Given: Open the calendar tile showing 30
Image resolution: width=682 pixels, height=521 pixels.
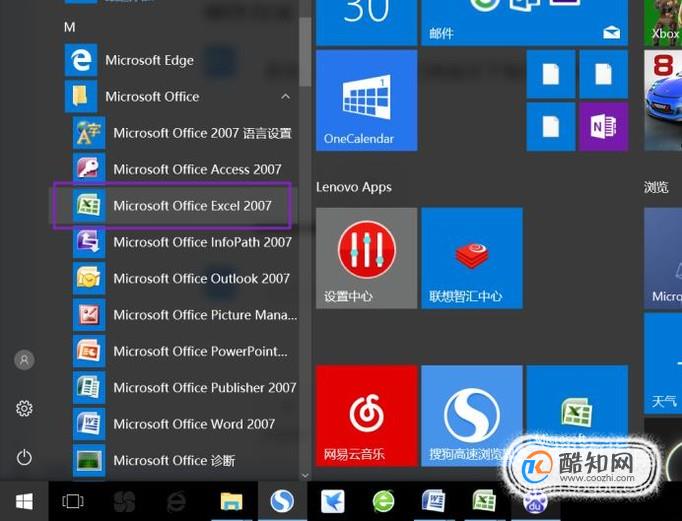Looking at the screenshot, I should coord(366,22).
